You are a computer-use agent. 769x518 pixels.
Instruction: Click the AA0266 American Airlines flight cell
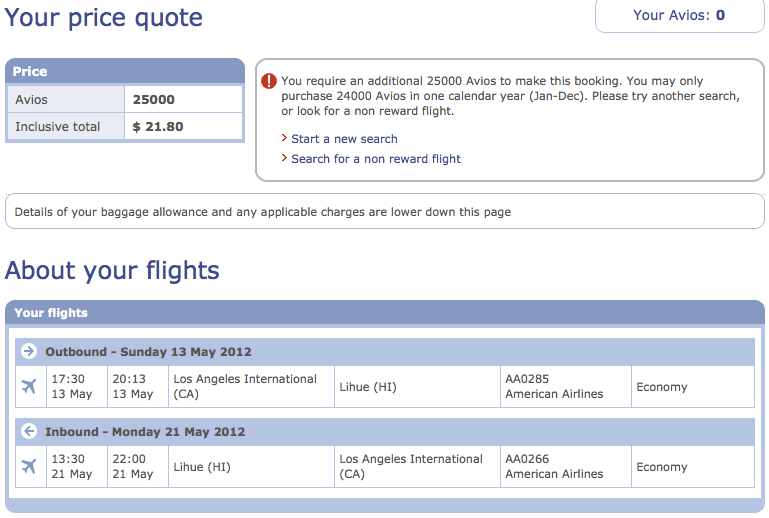pos(565,466)
